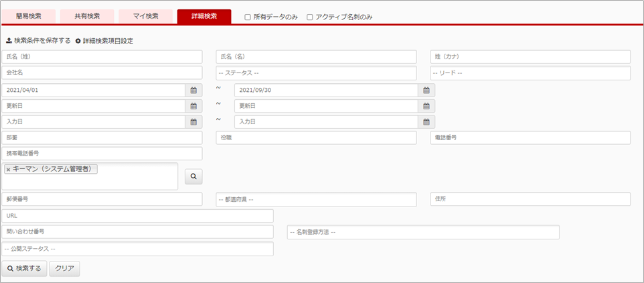Enable 所有データのみ checkbox
Screen dimensions: 644x283
coord(248,17)
